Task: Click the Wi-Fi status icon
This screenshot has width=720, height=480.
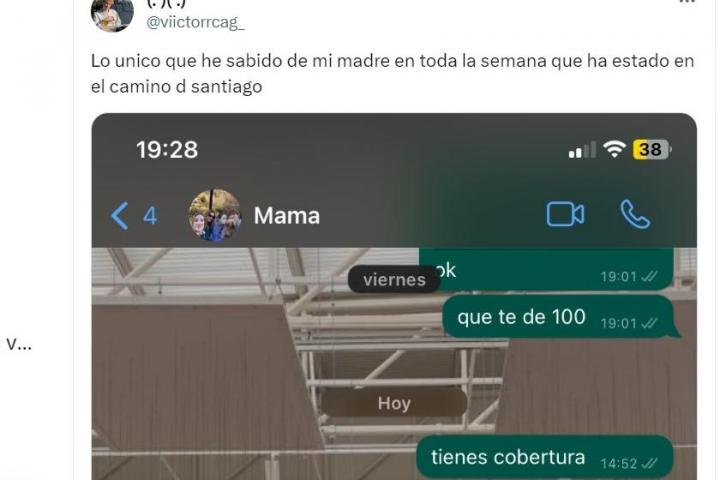Action: point(614,149)
